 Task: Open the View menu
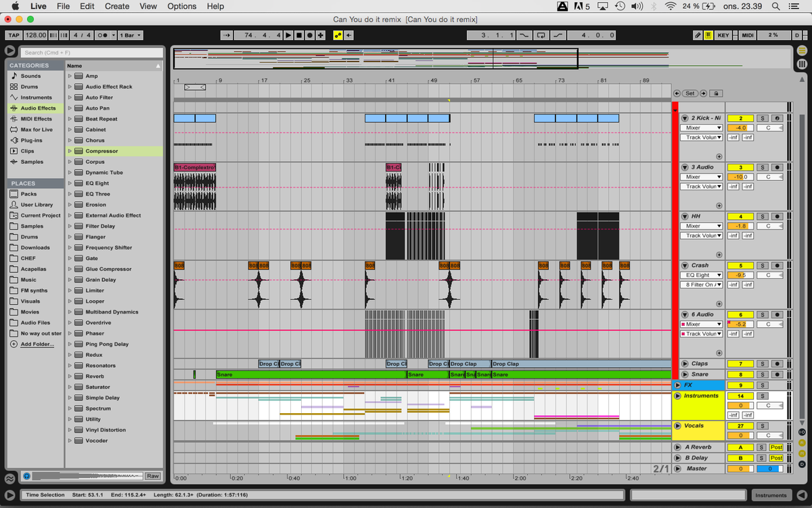(148, 6)
